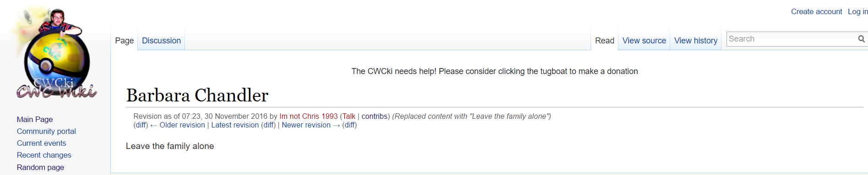Open the View source tab
Image resolution: width=868 pixels, height=175 pixels.
(x=644, y=41)
